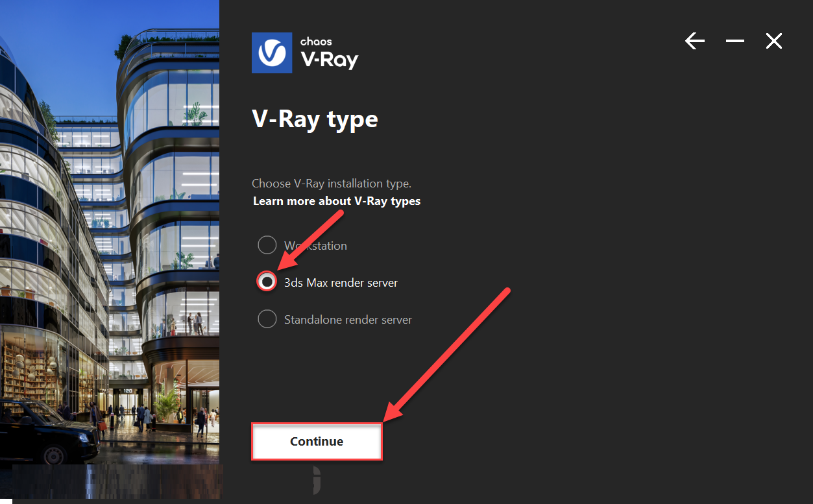Screen dimensions: 813x504
Task: Click the Chaos V-Ray wordmark text
Action: click(329, 54)
